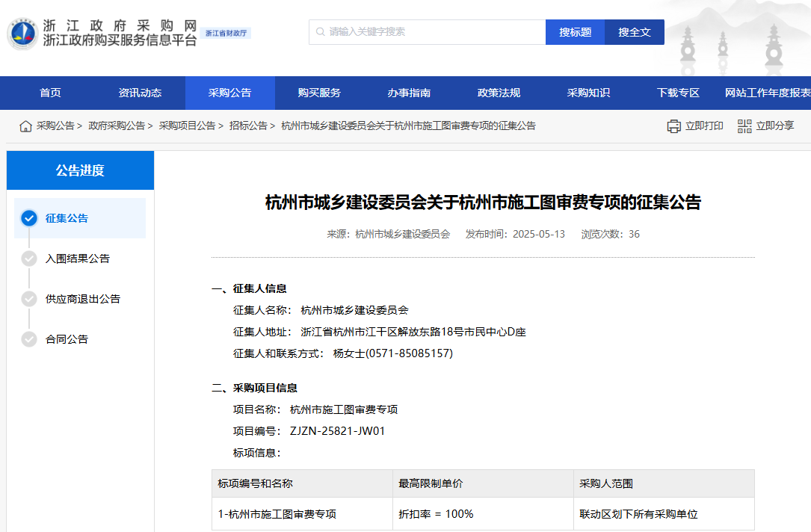
Task: Click the QR code share icon
Action: tap(744, 126)
